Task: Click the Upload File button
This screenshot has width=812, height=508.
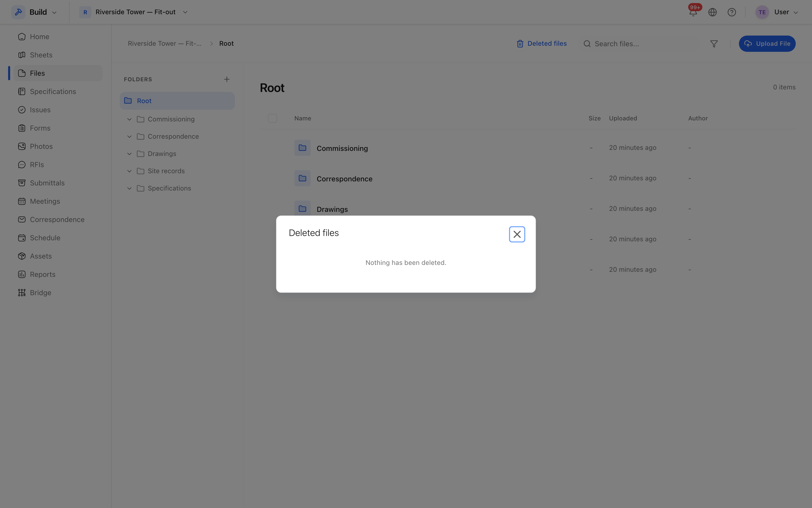Action: pos(767,44)
